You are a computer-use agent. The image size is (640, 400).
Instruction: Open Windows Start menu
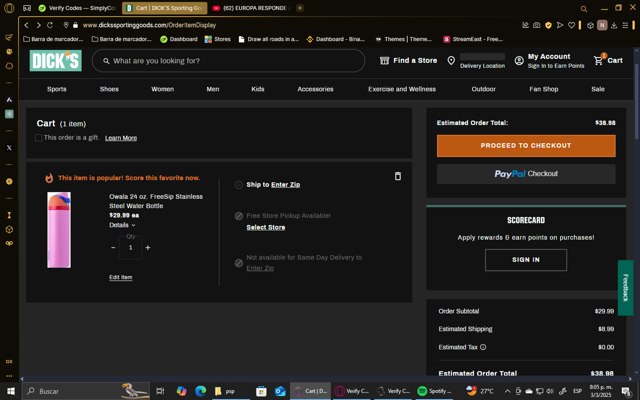(11, 391)
